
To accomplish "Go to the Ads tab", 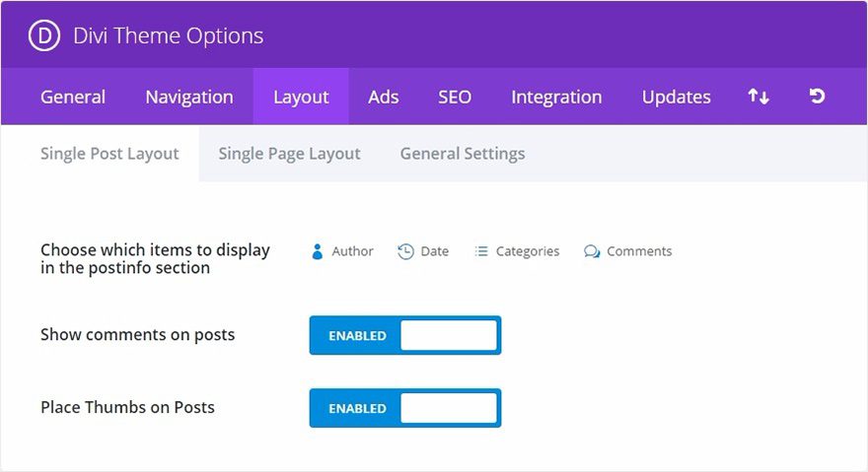I will [384, 97].
